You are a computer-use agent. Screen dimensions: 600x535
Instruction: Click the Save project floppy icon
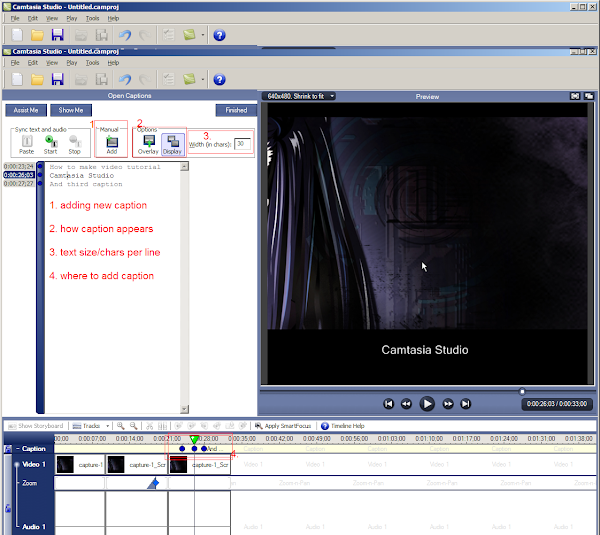57,79
